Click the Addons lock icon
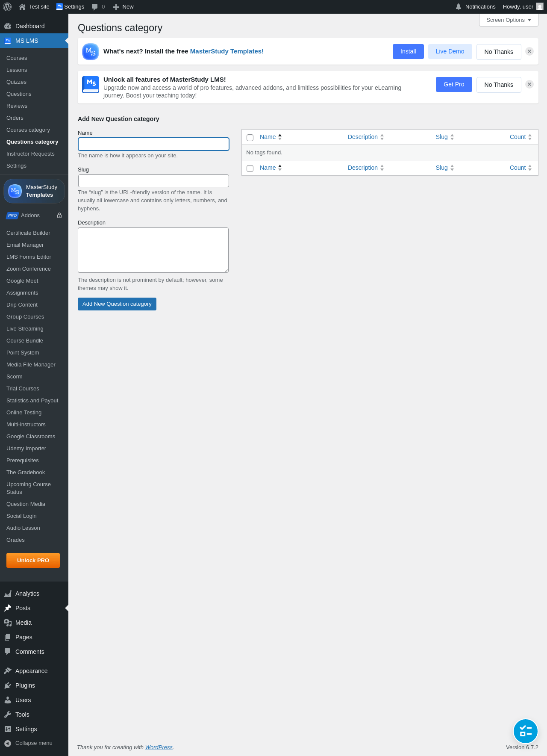547x756 pixels. 59,216
